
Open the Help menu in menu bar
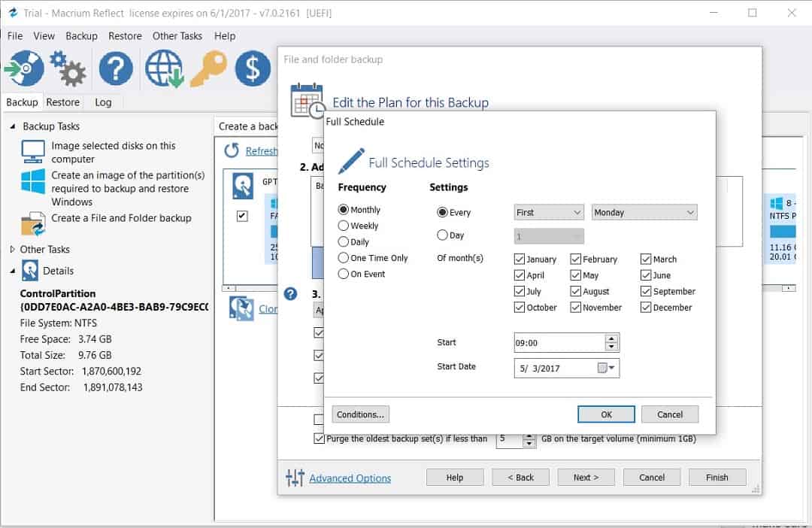pos(225,36)
